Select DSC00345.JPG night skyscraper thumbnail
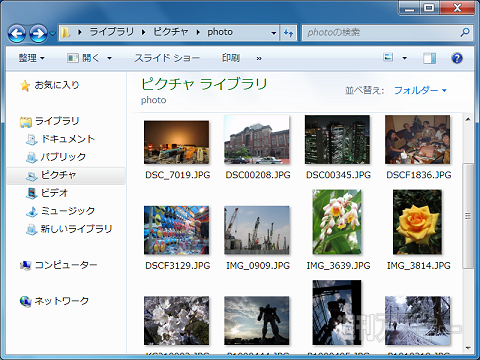This screenshot has height=360, width=480. pyautogui.click(x=337, y=140)
